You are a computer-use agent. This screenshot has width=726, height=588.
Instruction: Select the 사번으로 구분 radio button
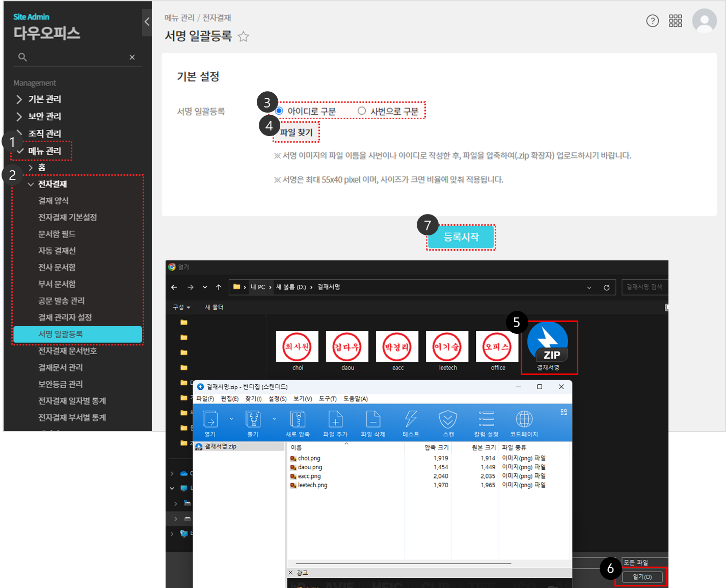click(x=362, y=111)
